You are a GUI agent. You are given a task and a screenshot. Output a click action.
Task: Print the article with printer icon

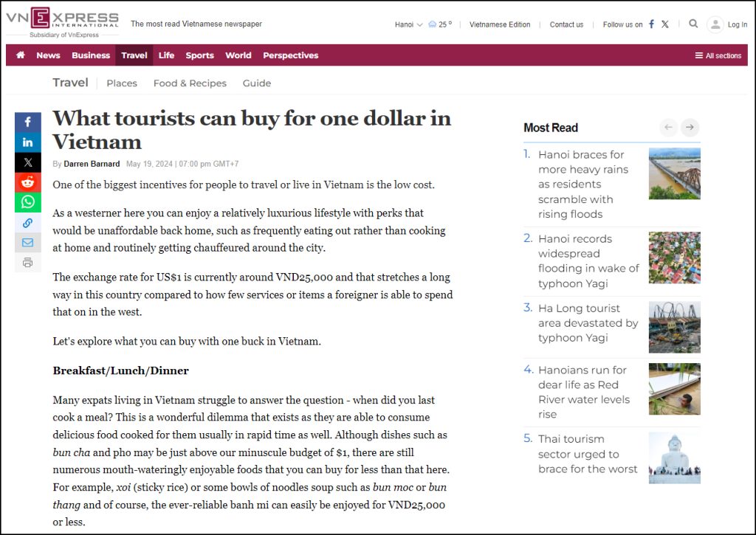coord(28,262)
